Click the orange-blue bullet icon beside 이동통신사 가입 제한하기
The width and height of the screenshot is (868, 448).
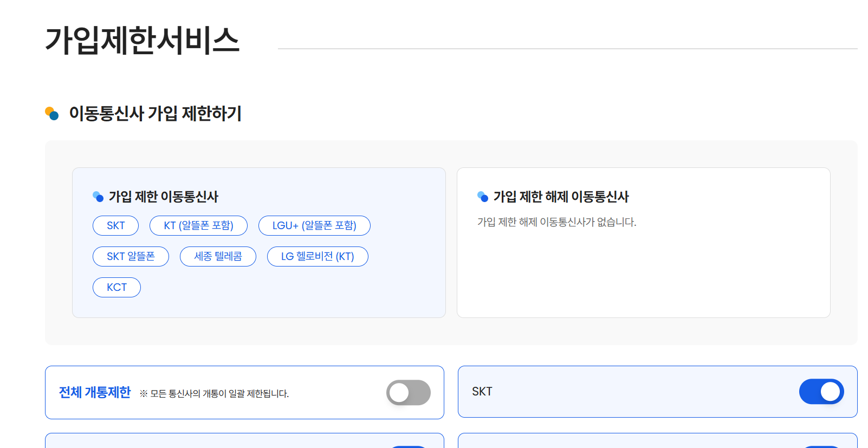pos(51,113)
